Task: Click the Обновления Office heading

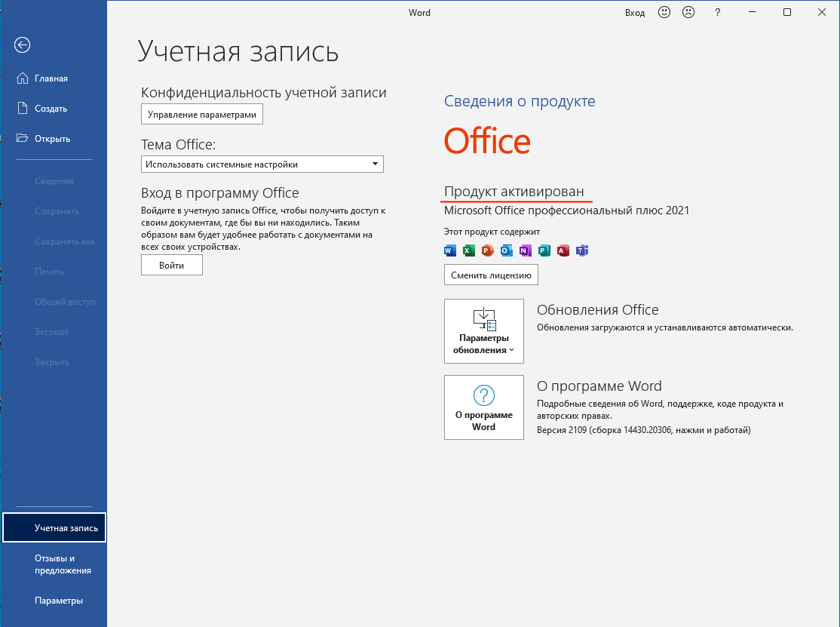Action: tap(598, 310)
